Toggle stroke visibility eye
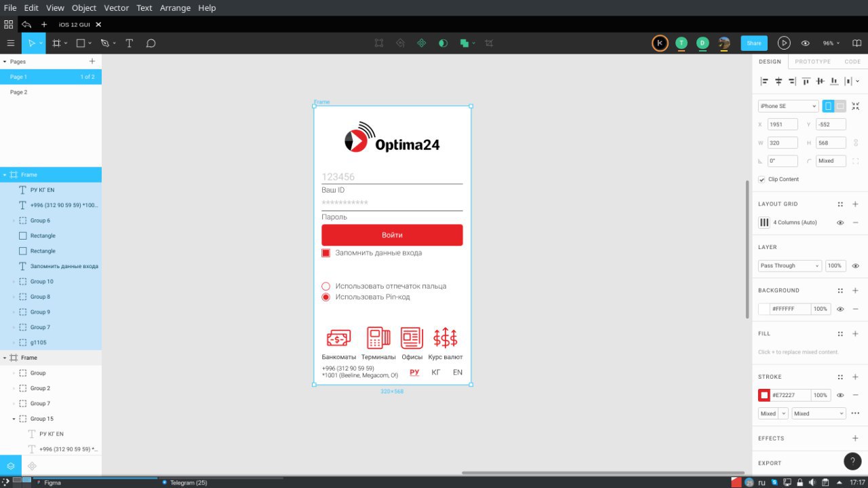The image size is (868, 488). 840,395
